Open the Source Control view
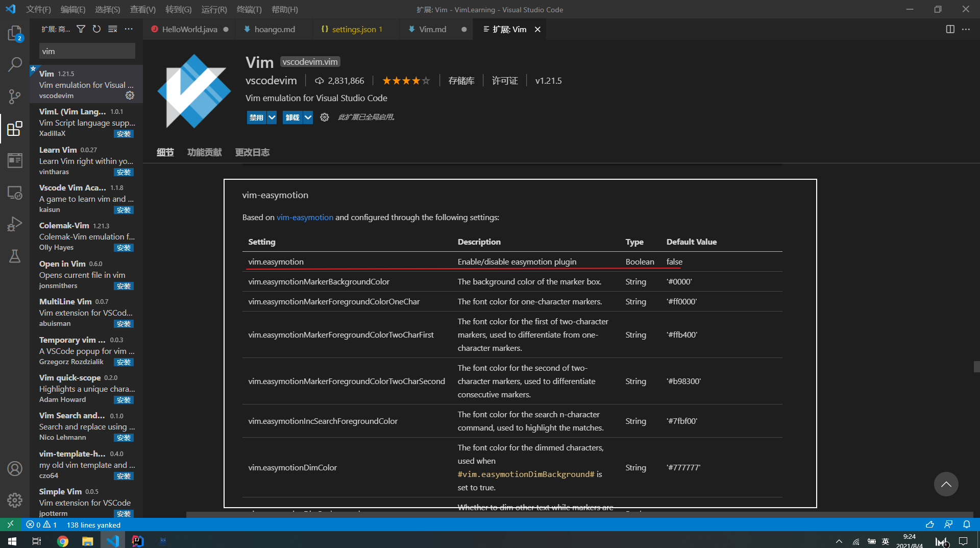The height and width of the screenshot is (548, 980). 14,97
